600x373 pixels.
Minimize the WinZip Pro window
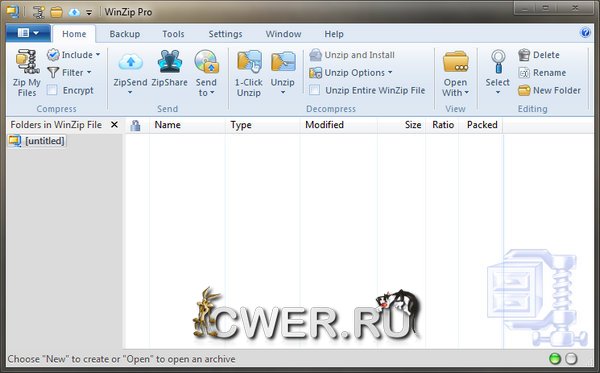526,8
